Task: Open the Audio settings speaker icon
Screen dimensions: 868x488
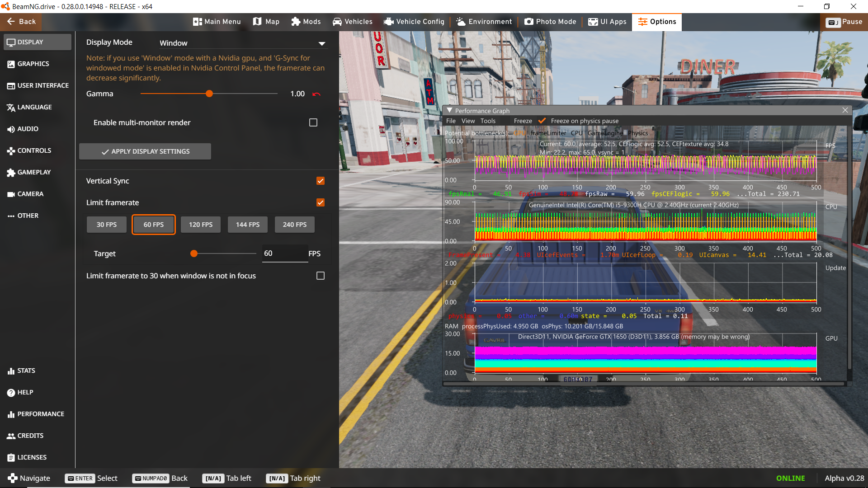Action: [x=11, y=129]
